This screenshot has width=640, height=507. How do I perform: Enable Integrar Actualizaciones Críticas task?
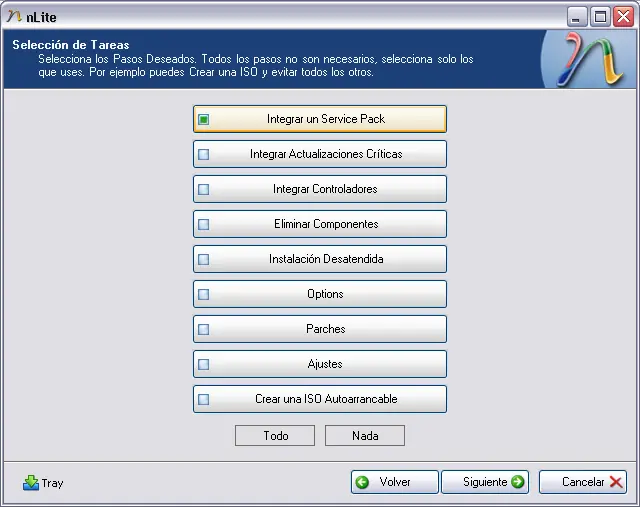[320, 154]
